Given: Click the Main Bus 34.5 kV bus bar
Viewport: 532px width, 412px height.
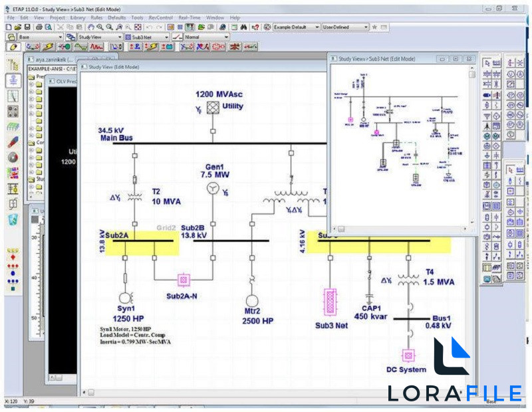Looking at the screenshot, I should coord(219,144).
